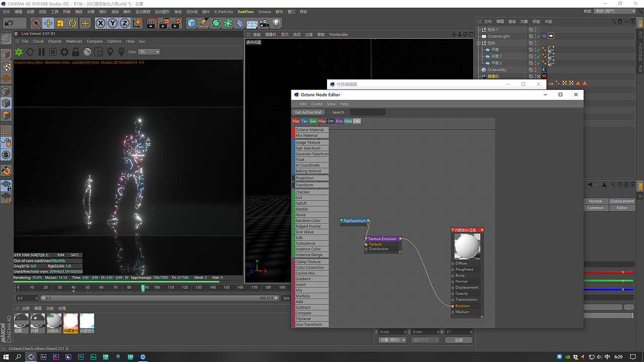
Task: Collapse the RgbSpectrum node triangle
Action: click(x=342, y=221)
